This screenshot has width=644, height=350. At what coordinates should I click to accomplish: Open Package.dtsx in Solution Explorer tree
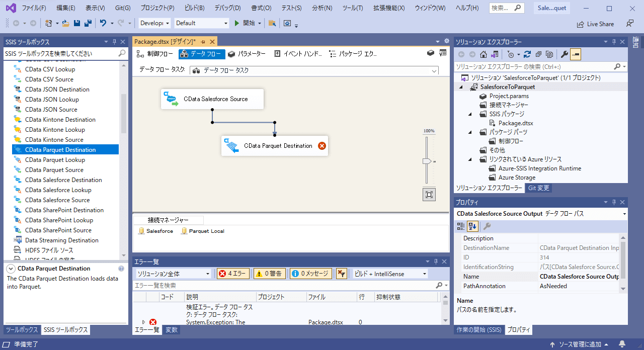pyautogui.click(x=516, y=123)
